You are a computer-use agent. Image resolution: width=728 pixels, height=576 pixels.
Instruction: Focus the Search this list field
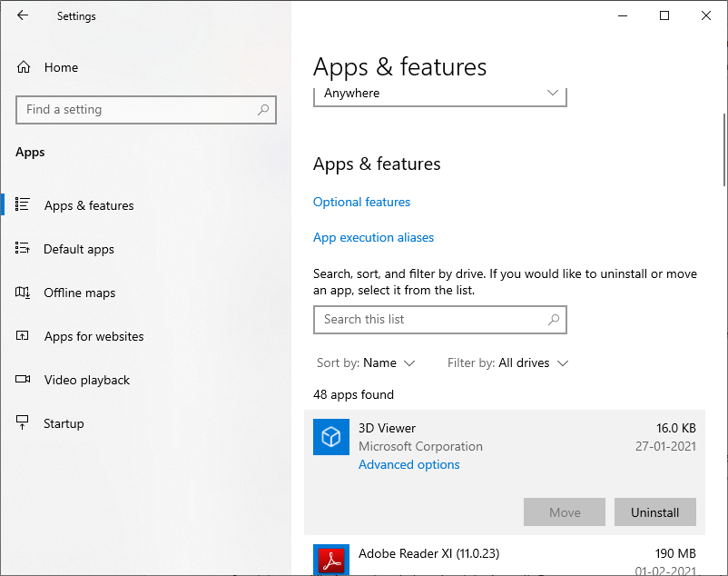(x=440, y=320)
